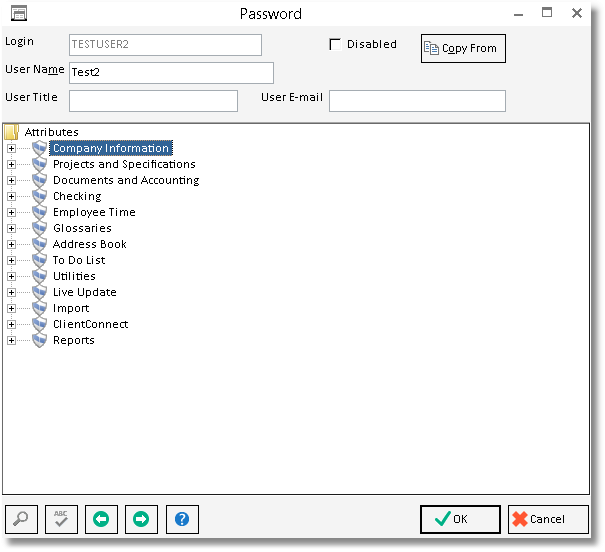Select the Utilities tree item
The image size is (605, 552).
click(x=74, y=276)
